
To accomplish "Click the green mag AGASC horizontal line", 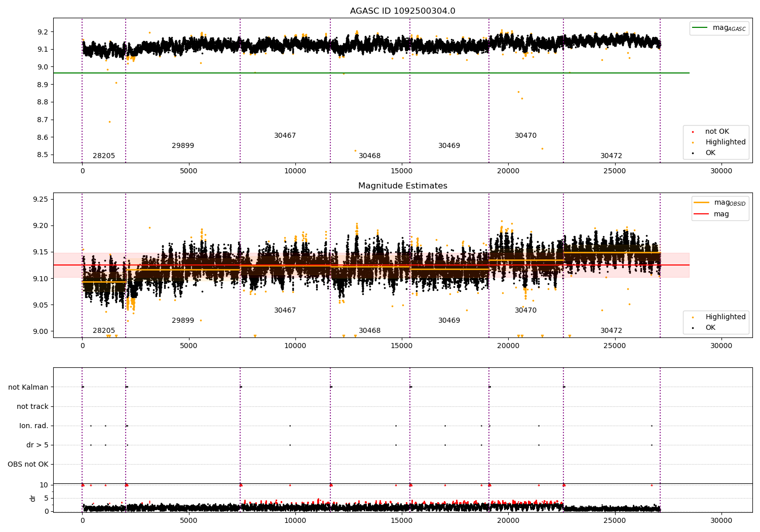I will 371,73.
